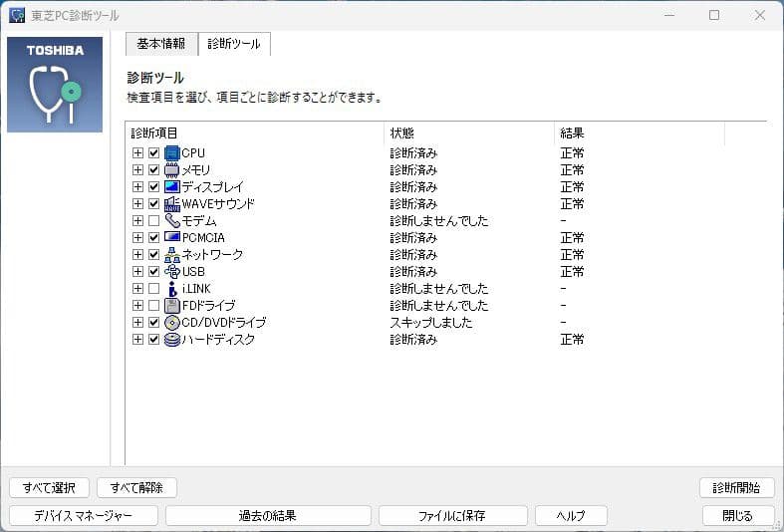Enable the i.LINK checkbox

tap(154, 289)
